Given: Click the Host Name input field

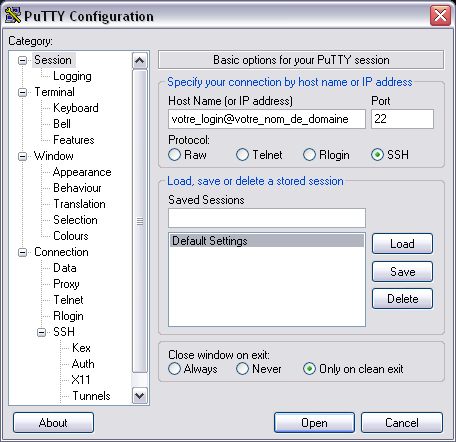Looking at the screenshot, I should (267, 119).
